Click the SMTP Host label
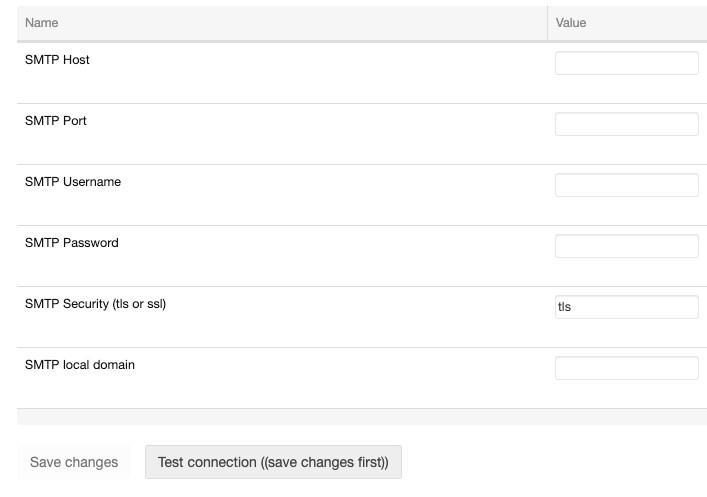707x497 pixels. point(57,60)
